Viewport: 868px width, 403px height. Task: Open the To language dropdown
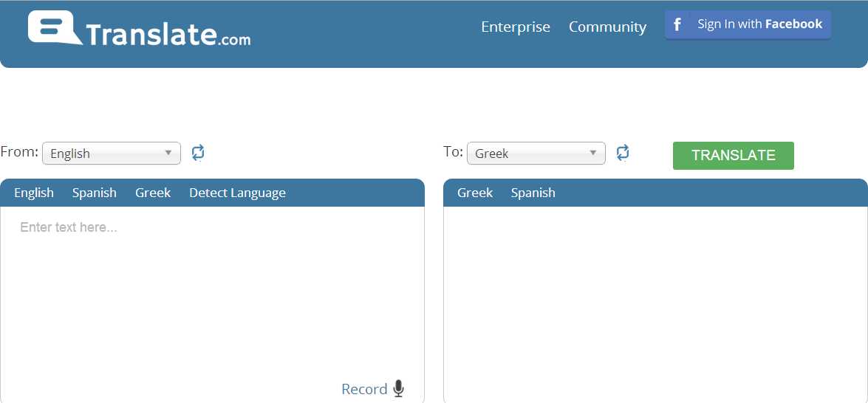[536, 154]
